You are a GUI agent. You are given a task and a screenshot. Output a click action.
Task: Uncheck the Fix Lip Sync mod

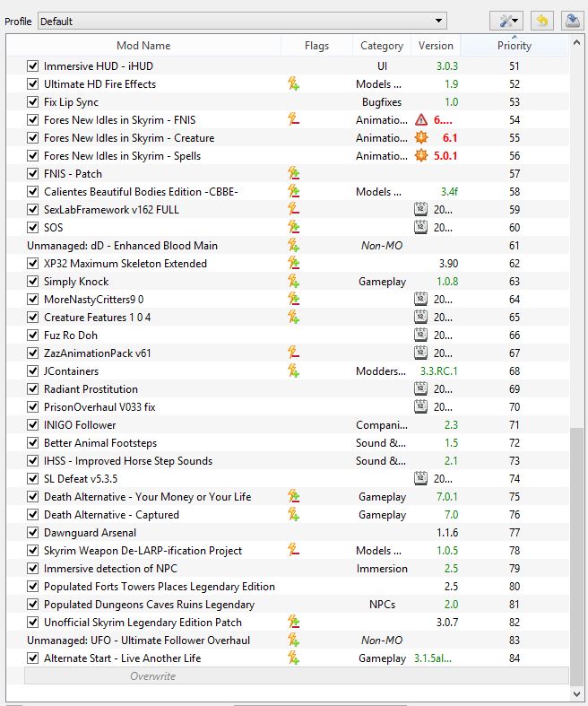click(32, 102)
